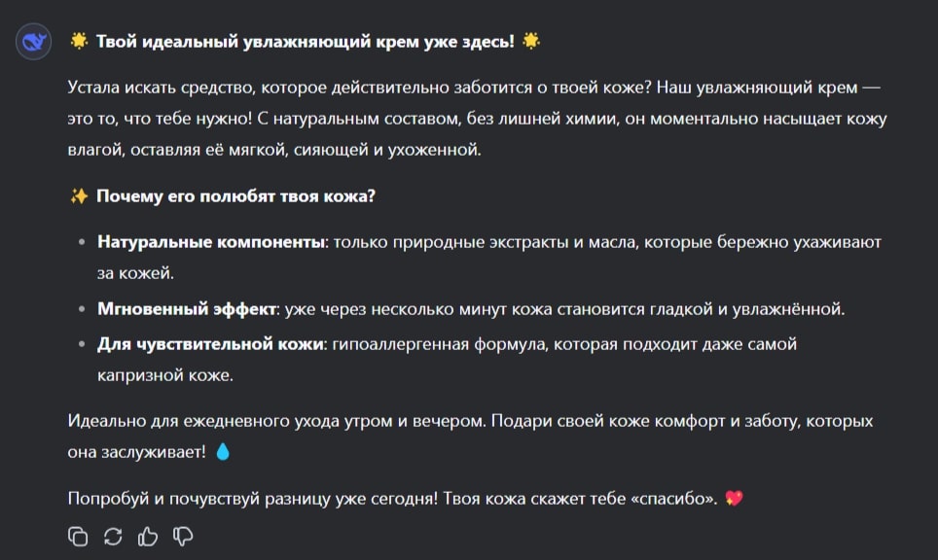Click the bold text "Мгновенный эффект"

click(x=187, y=309)
